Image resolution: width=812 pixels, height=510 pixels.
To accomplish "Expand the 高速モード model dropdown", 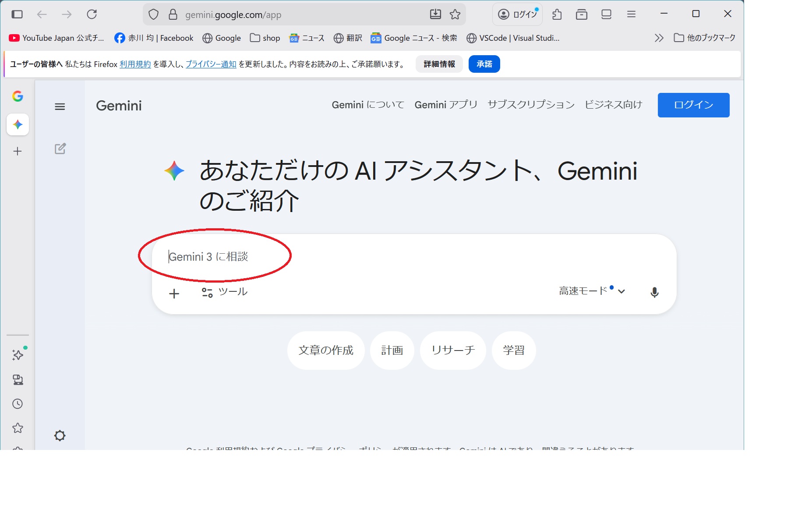I will click(592, 291).
